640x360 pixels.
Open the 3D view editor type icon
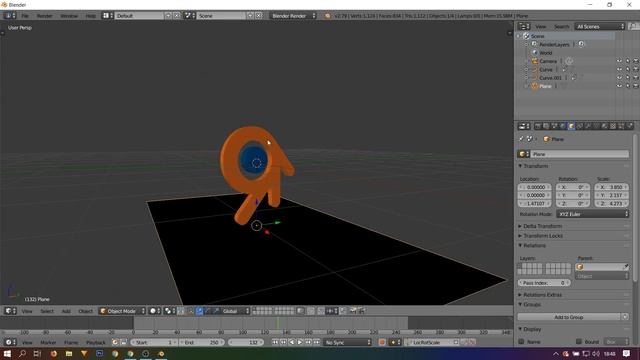10,311
